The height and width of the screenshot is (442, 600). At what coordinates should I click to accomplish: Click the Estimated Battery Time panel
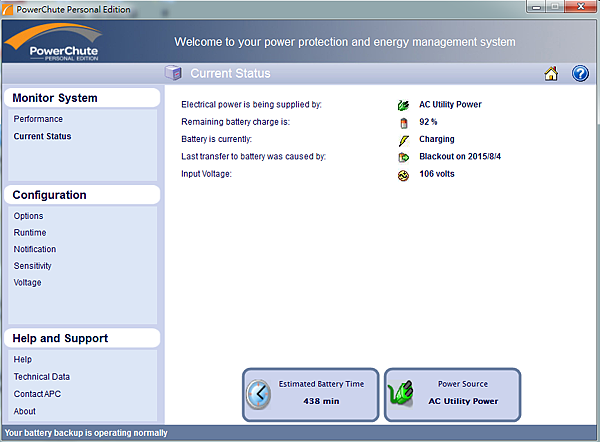(310, 395)
